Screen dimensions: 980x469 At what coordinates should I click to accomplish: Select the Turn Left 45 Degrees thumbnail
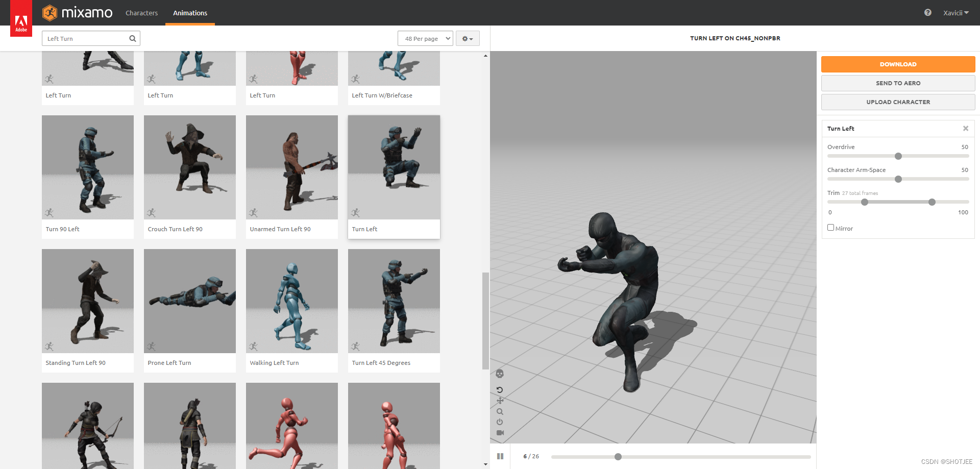394,301
